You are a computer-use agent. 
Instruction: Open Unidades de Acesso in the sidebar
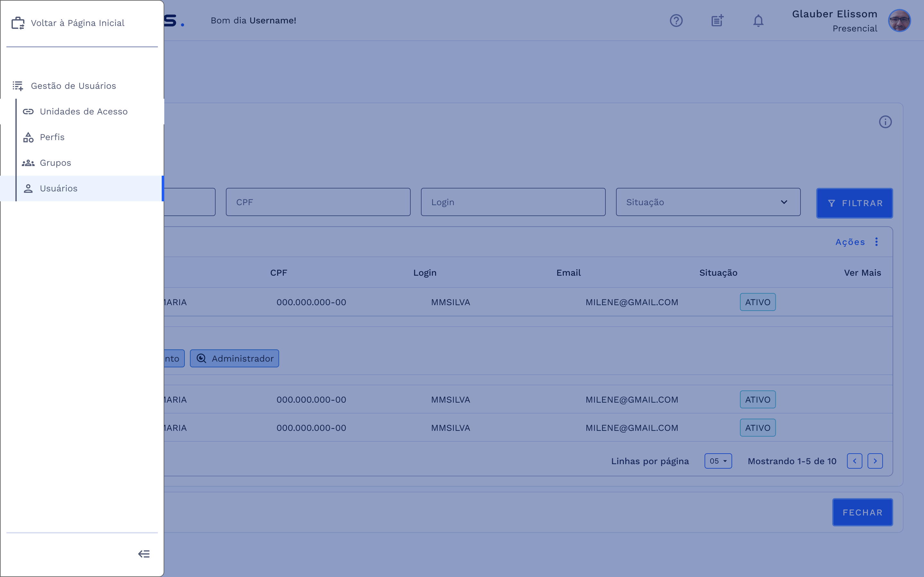(84, 112)
